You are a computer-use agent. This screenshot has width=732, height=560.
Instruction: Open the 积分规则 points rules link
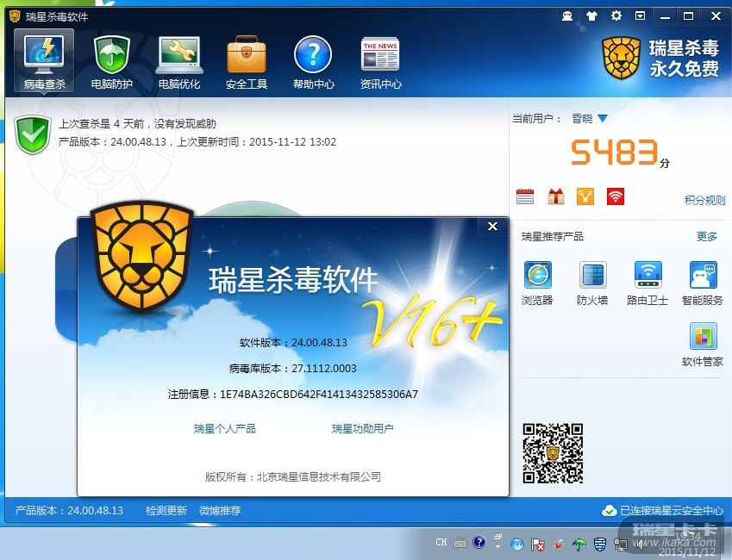click(704, 200)
